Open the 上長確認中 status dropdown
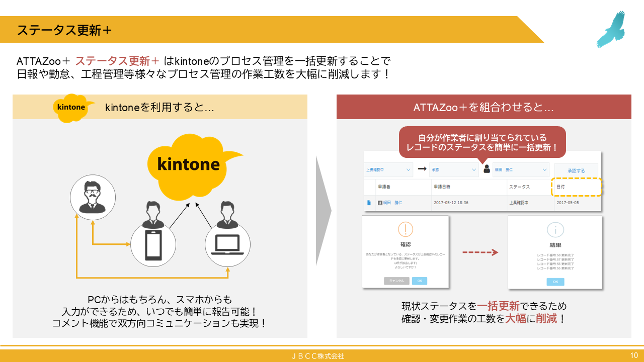 click(387, 170)
